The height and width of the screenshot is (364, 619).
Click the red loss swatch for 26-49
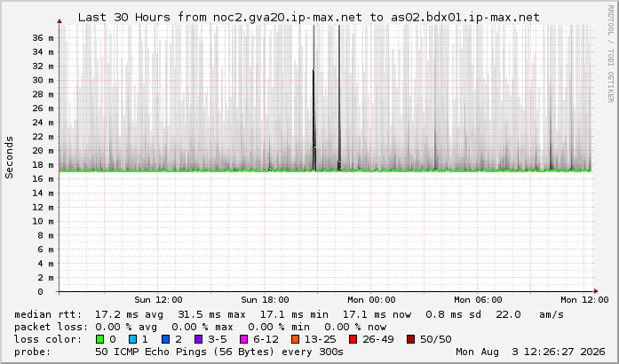pyautogui.click(x=353, y=339)
